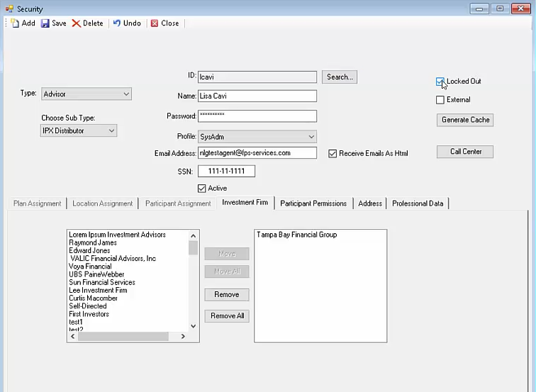The image size is (536, 392).
Task: Click the Save floppy disk icon
Action: click(x=45, y=23)
